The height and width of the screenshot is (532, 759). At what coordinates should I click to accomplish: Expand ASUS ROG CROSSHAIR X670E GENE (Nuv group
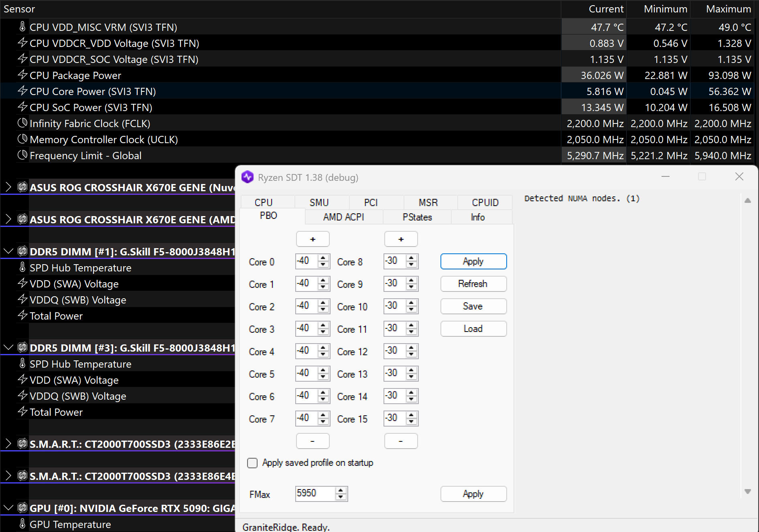pyautogui.click(x=8, y=187)
